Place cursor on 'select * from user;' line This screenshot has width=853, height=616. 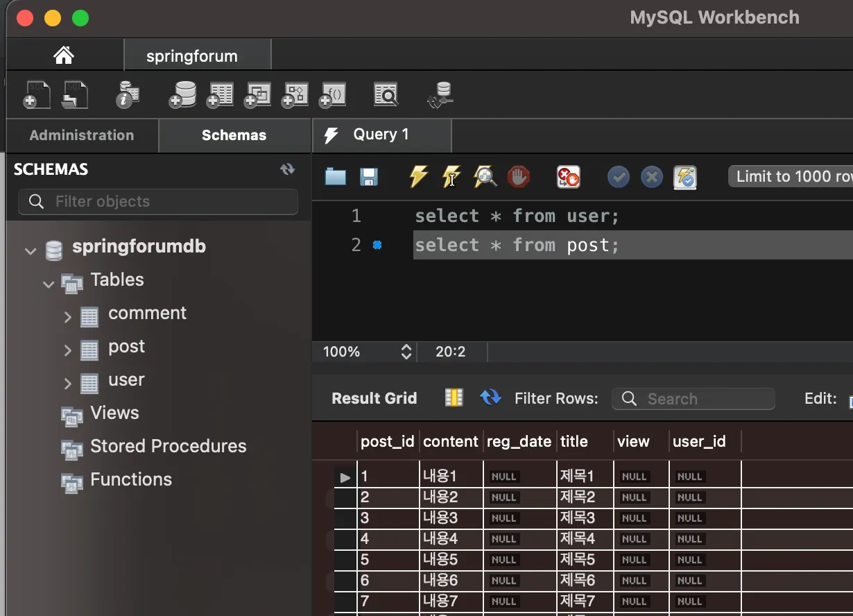[x=517, y=216]
